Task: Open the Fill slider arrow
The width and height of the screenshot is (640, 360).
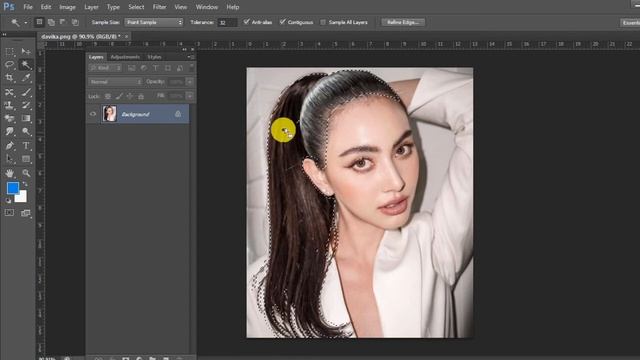Action: coord(190,96)
